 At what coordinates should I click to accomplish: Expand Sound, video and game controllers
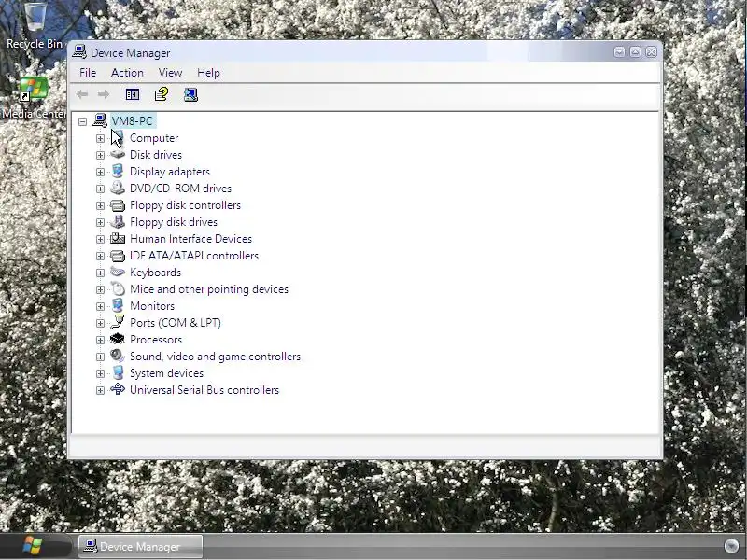point(100,357)
